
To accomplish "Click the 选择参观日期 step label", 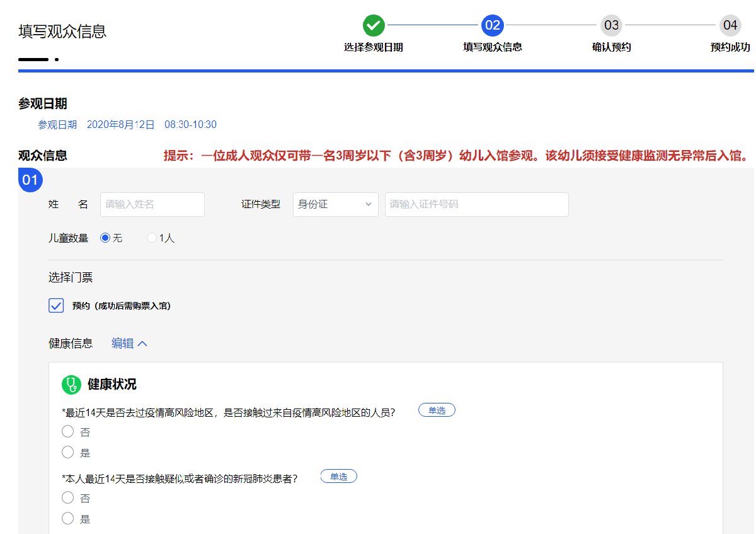I will pos(374,47).
